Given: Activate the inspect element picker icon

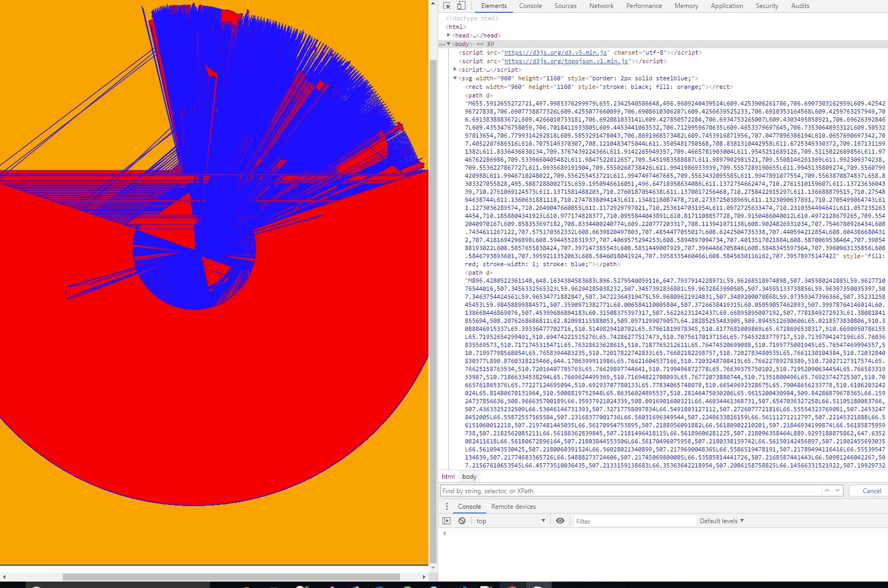Looking at the screenshot, I should pyautogui.click(x=447, y=6).
